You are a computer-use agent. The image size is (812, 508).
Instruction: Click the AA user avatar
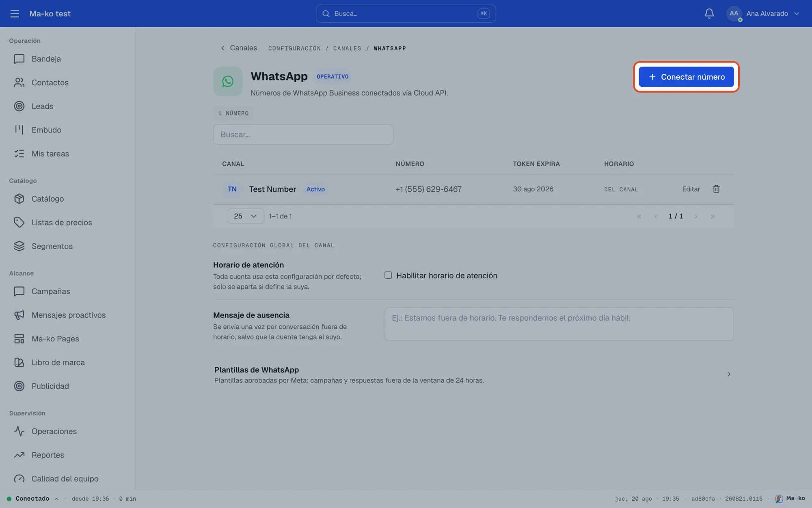(734, 13)
